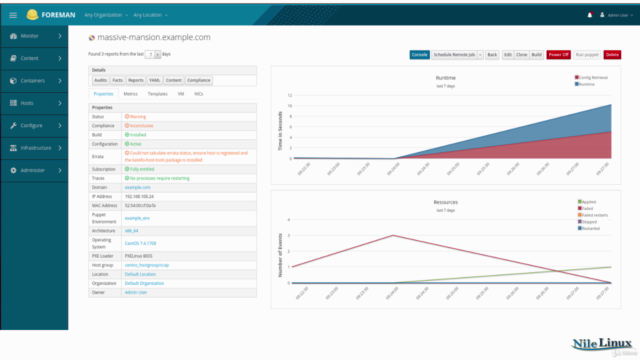The height and width of the screenshot is (360, 640).
Task: Toggle Applied legend swatch in Resources
Action: (x=580, y=202)
